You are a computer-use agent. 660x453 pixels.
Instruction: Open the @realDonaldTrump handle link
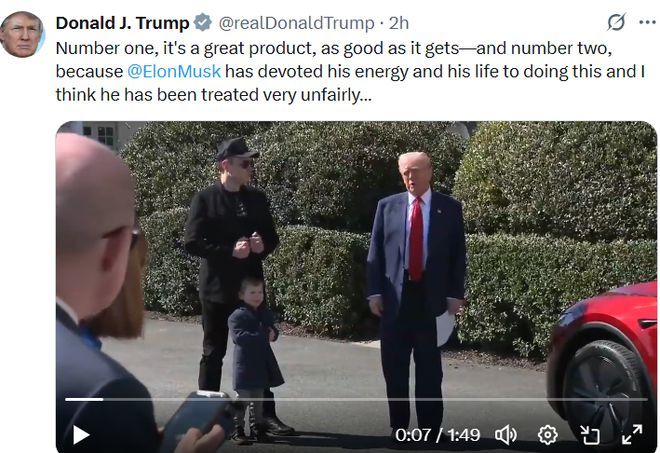pyautogui.click(x=296, y=23)
